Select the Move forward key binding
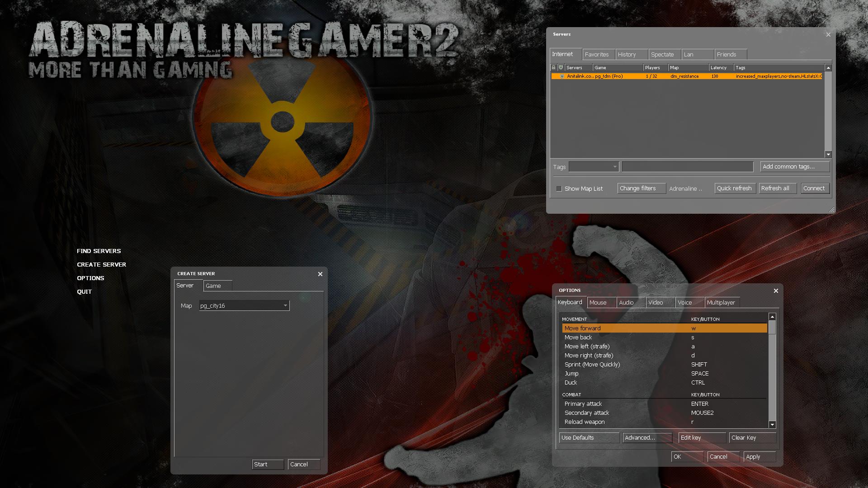This screenshot has width=868, height=488. tap(665, 328)
